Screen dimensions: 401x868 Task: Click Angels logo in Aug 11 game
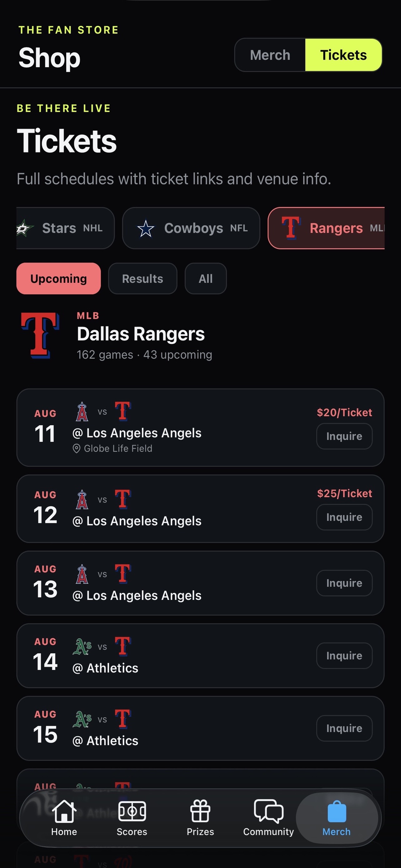[82, 412]
